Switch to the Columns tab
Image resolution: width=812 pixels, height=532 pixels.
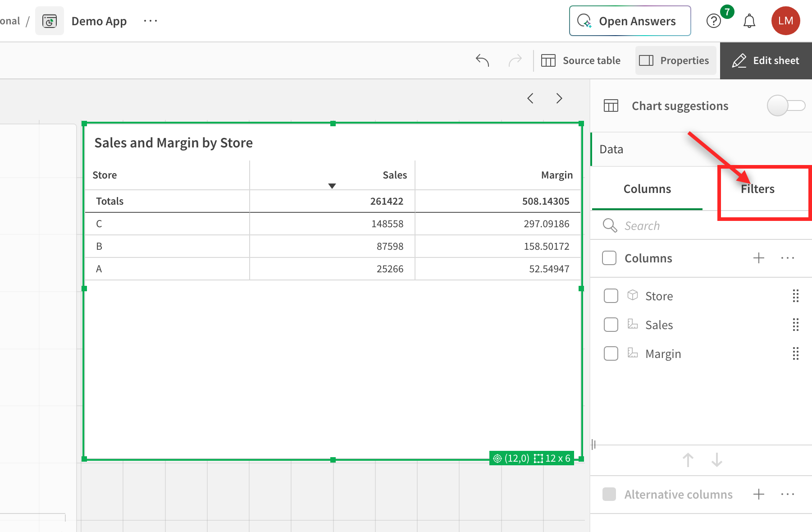(647, 188)
